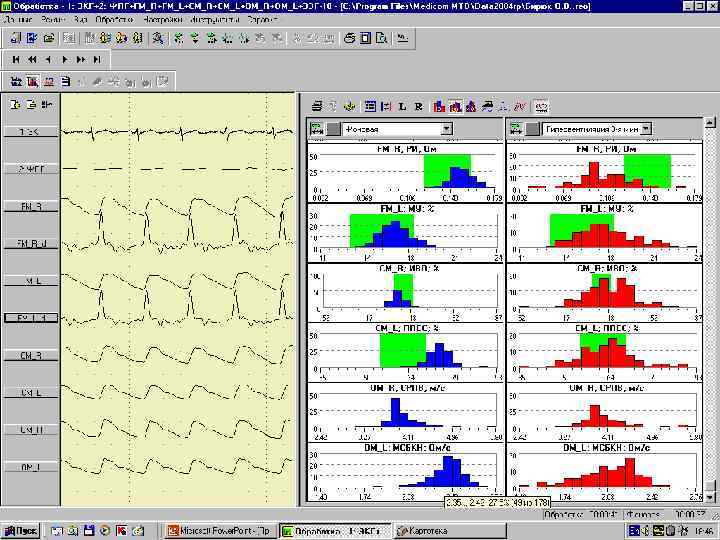Click first icon above the channel labels
Viewport: 720px width, 540px height.
click(x=15, y=105)
